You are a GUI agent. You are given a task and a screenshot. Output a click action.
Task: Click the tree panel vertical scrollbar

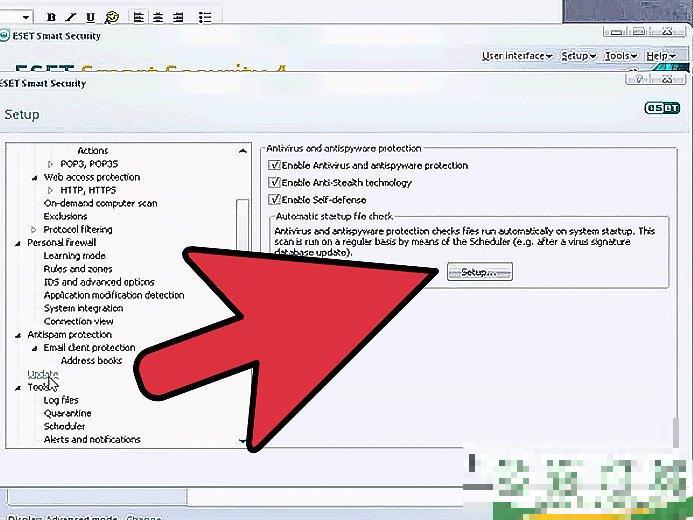coord(242,220)
